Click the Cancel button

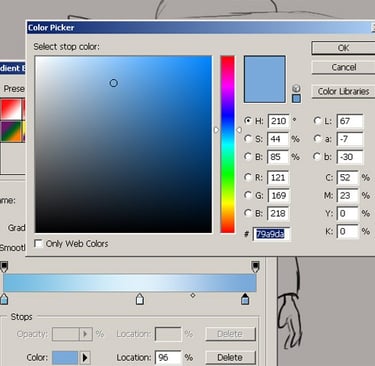pos(343,67)
